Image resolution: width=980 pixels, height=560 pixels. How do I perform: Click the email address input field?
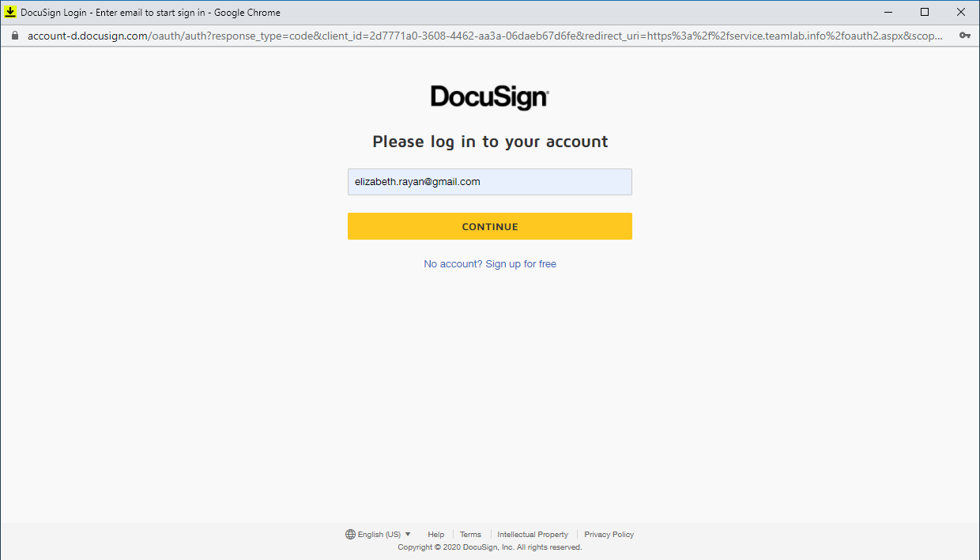coord(490,182)
